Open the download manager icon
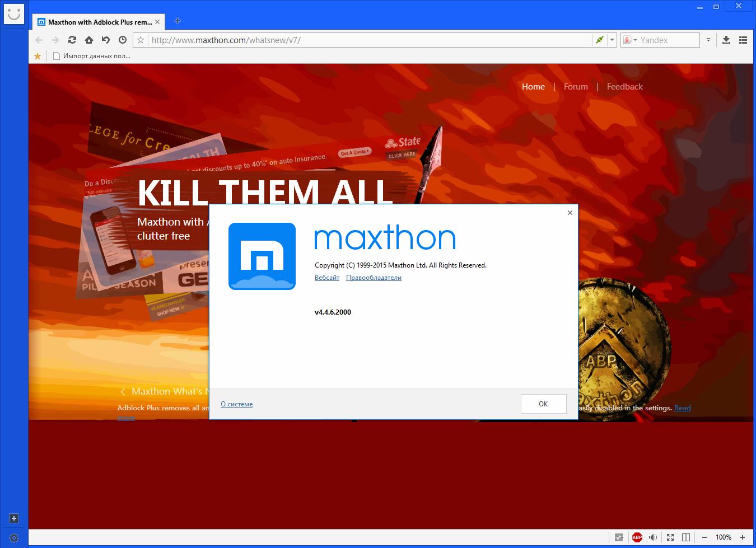Viewport: 756px width, 548px height. pos(726,40)
